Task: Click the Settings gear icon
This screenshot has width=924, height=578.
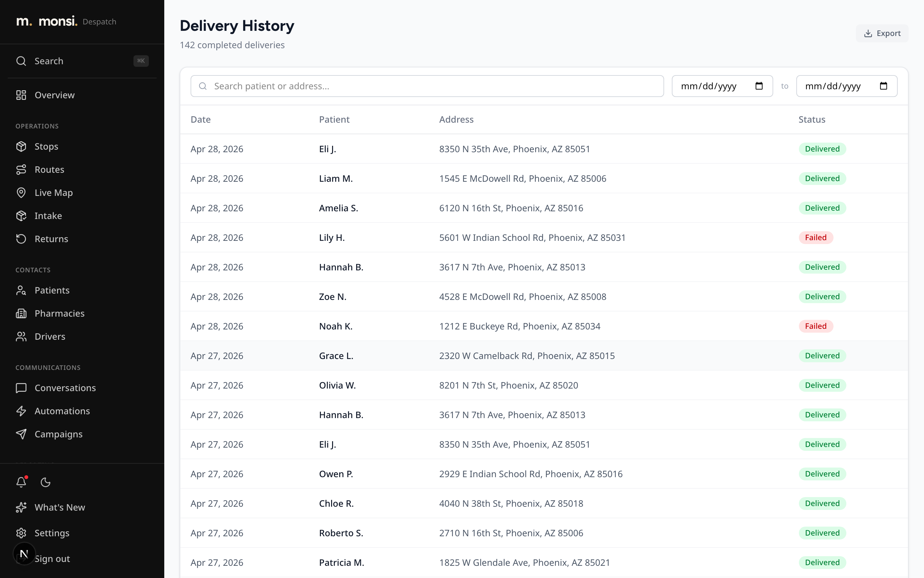Action: pyautogui.click(x=21, y=533)
